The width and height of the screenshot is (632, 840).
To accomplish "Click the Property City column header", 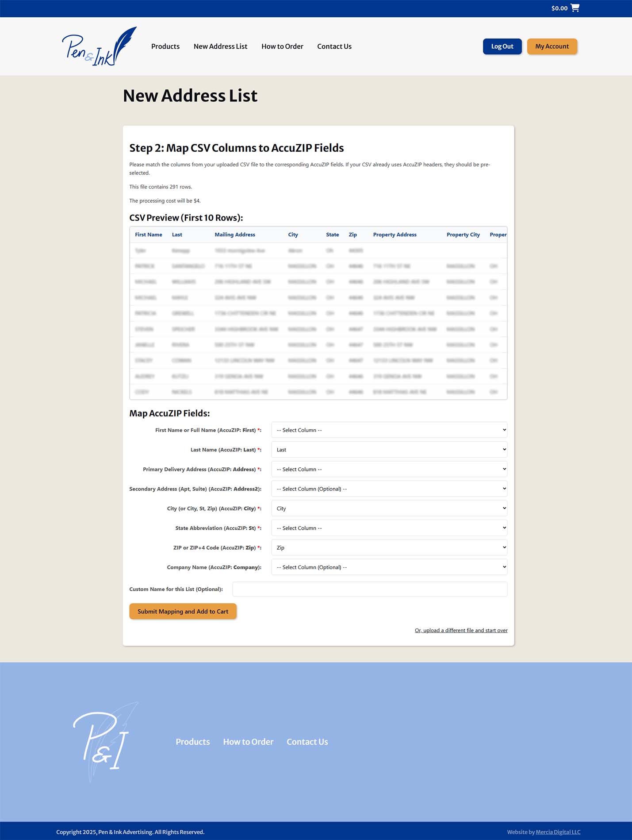I will pyautogui.click(x=463, y=235).
